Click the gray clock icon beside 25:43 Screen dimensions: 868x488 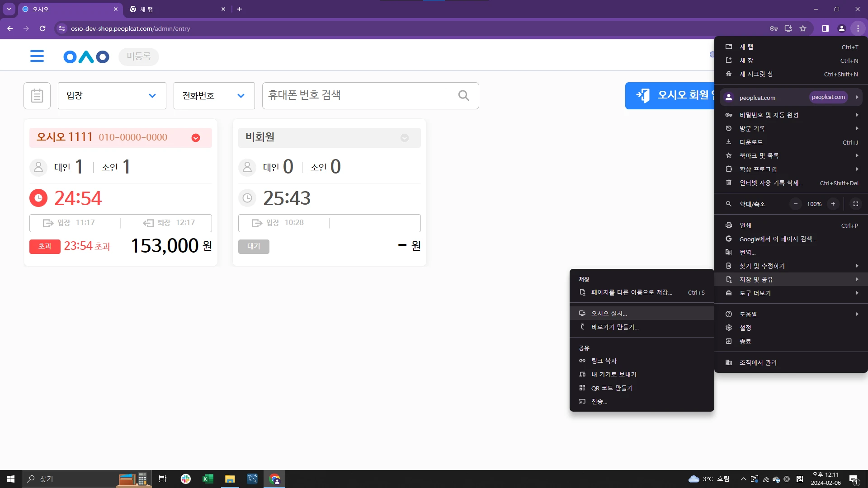click(x=247, y=198)
